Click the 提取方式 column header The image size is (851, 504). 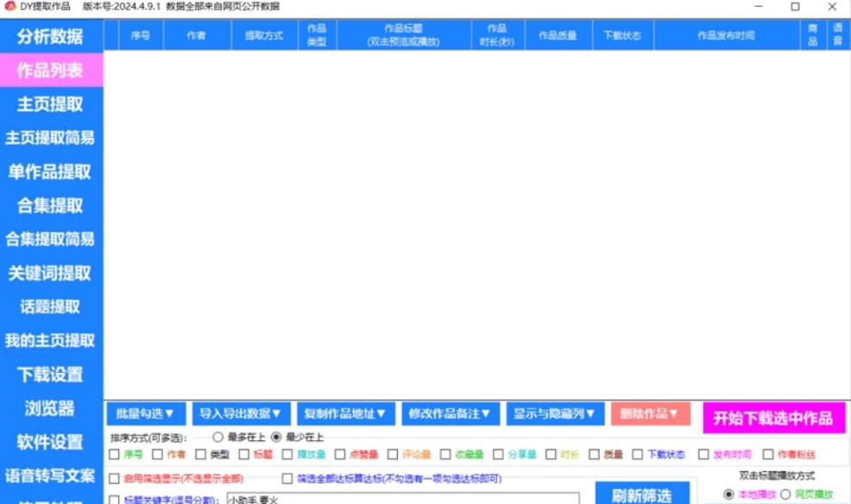click(x=264, y=35)
